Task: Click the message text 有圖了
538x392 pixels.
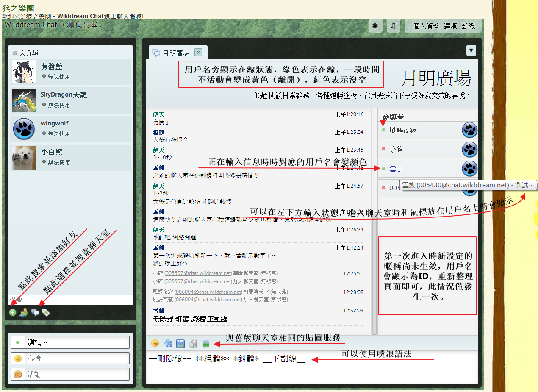Action: 162,122
